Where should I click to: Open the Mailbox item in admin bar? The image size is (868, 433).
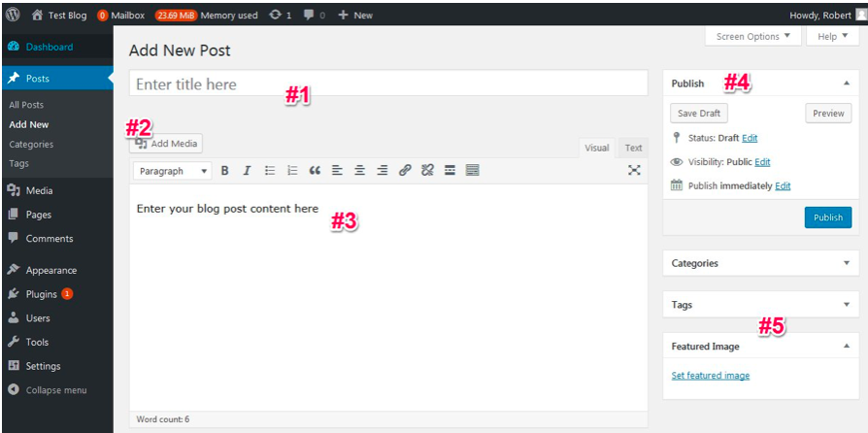[120, 16]
